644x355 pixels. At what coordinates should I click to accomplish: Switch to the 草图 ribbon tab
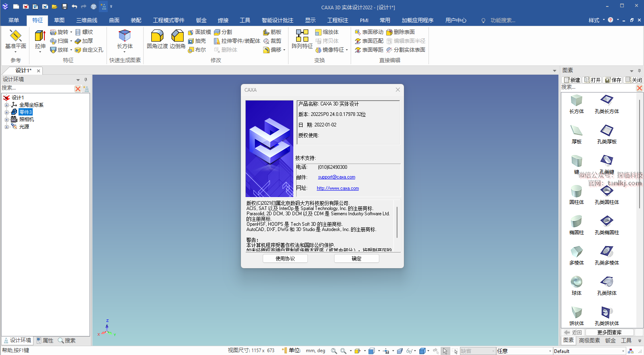pos(59,20)
